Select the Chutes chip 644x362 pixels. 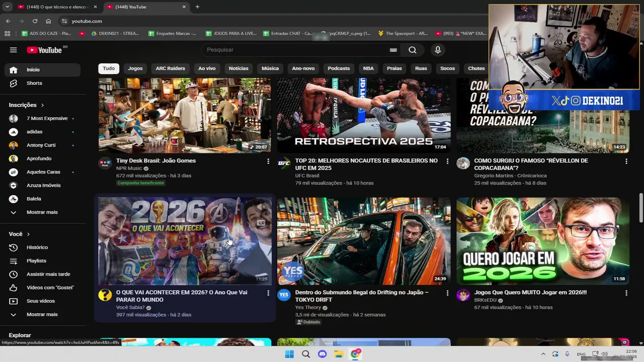coord(476,68)
